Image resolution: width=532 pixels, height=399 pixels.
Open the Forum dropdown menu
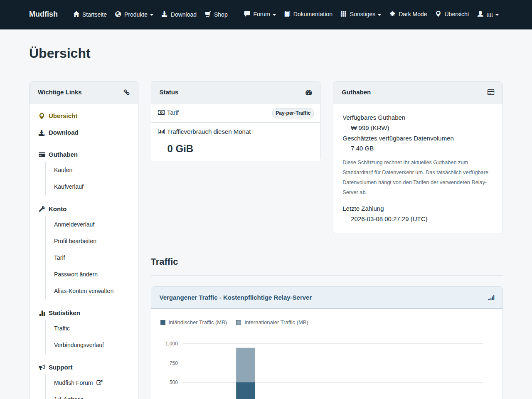click(x=260, y=14)
